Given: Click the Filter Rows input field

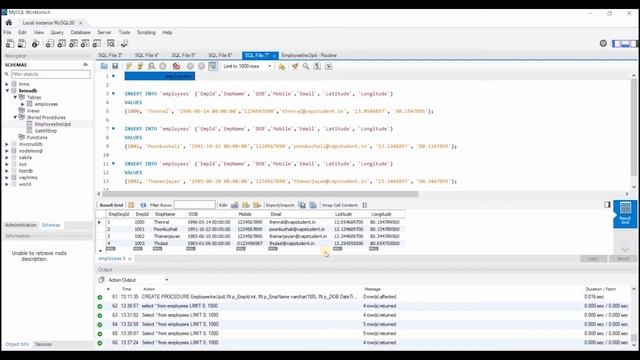Looking at the screenshot, I should coord(195,205).
